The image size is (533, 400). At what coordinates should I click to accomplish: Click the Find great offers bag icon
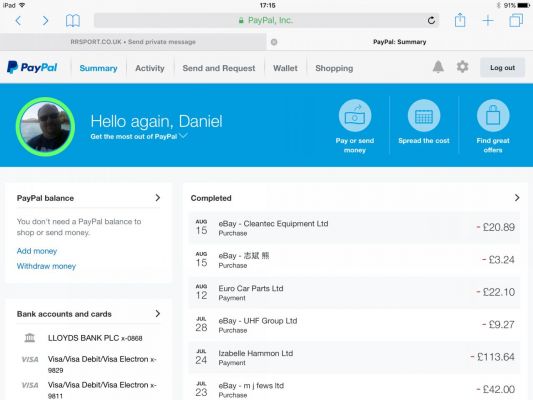click(493, 116)
